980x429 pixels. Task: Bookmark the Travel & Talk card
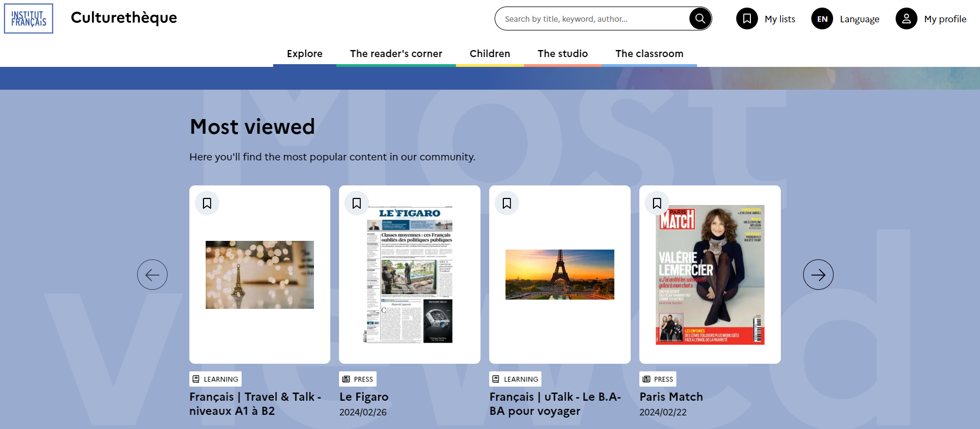pyautogui.click(x=207, y=203)
